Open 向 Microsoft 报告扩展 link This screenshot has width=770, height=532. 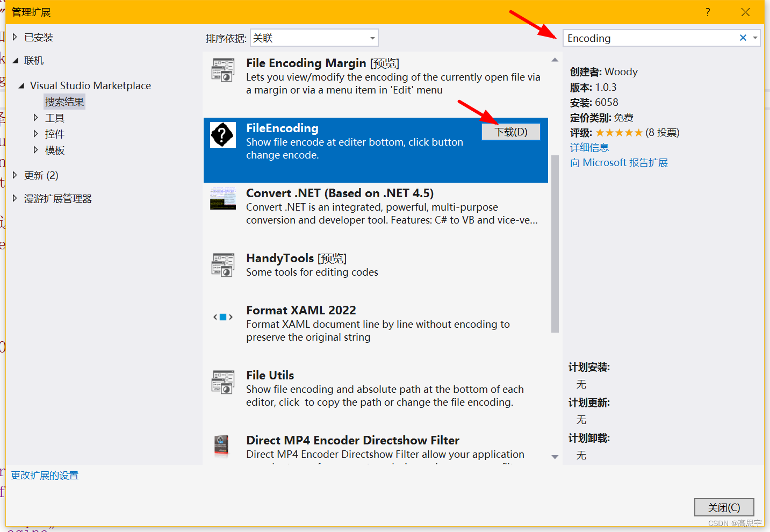[x=619, y=162]
